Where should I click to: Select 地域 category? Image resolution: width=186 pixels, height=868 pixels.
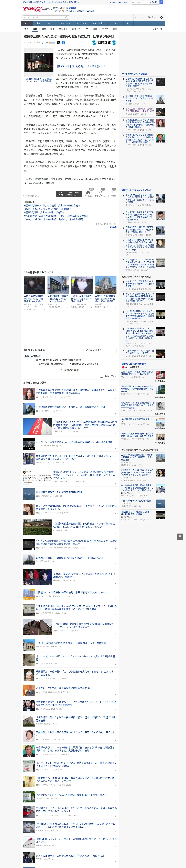(x=115, y=29)
